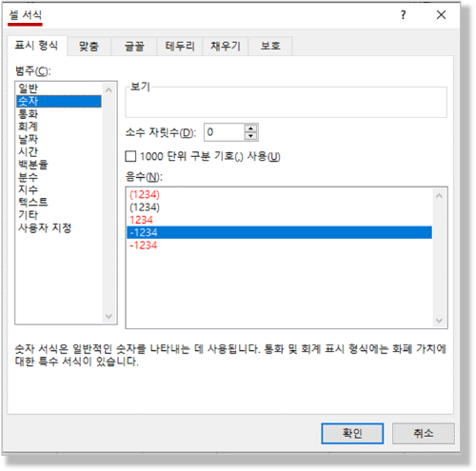Click category list scroll down arrow
Viewport: 476px width, 471px height.
[x=109, y=316]
